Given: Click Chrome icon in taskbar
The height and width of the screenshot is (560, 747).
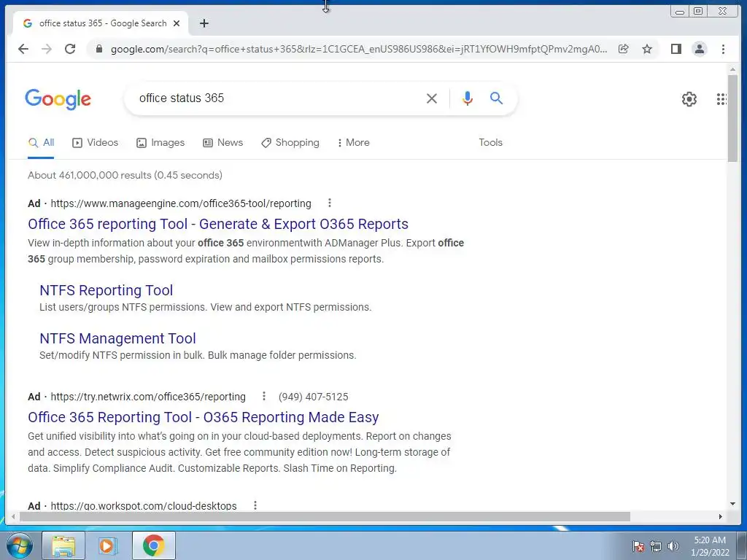Looking at the screenshot, I should coord(153,545).
